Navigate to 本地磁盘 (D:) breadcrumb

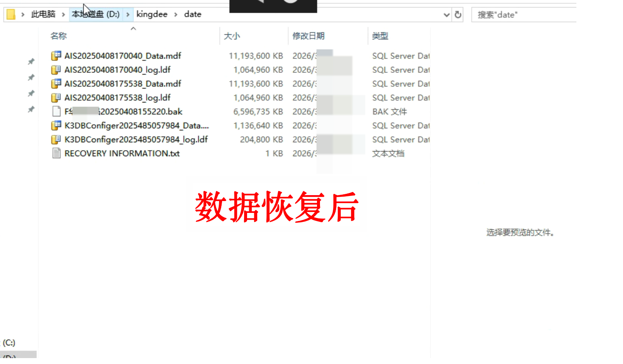[95, 14]
